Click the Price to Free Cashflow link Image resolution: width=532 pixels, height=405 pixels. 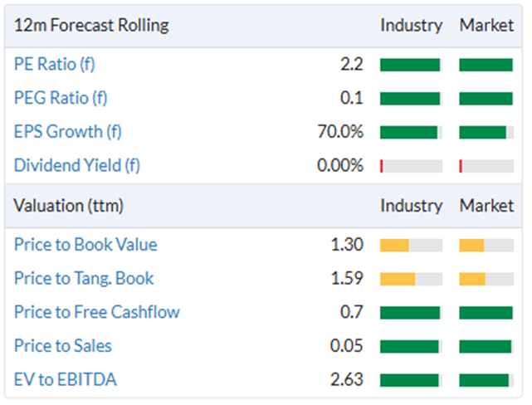[97, 312]
